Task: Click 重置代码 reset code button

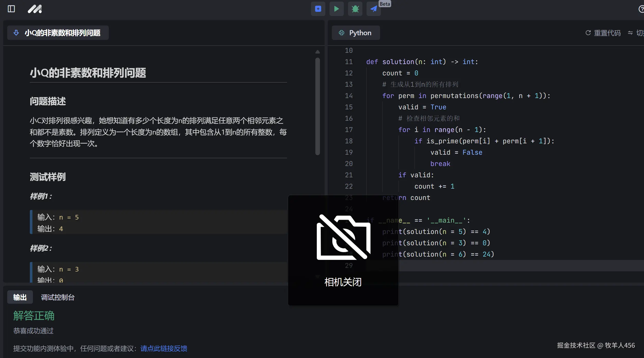Action: (607, 33)
